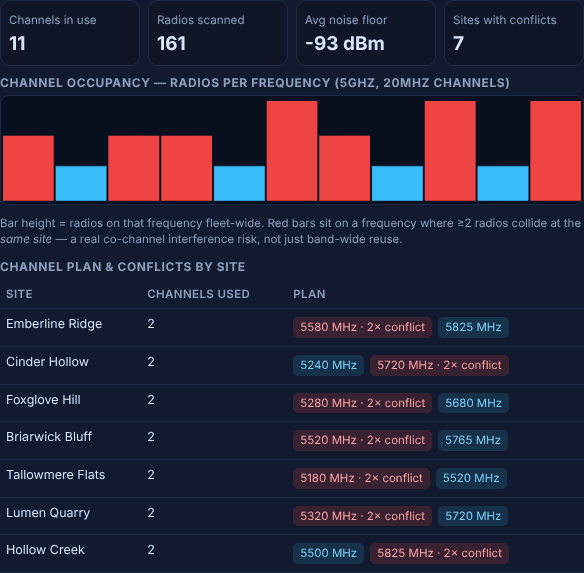Click channels used count for Foxglove Hill
Viewport: 584px width, 573px height.
[x=151, y=400]
